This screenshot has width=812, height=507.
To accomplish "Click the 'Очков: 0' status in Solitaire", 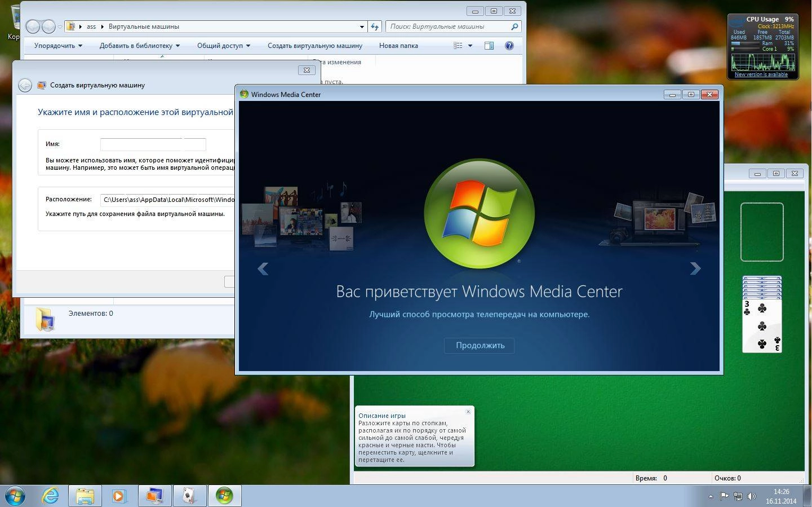I will 727,478.
